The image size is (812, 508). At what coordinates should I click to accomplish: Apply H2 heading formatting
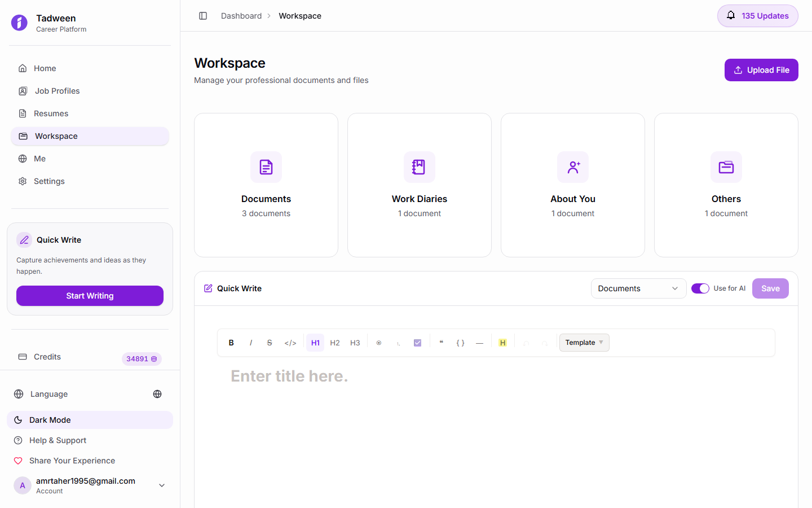coord(335,343)
